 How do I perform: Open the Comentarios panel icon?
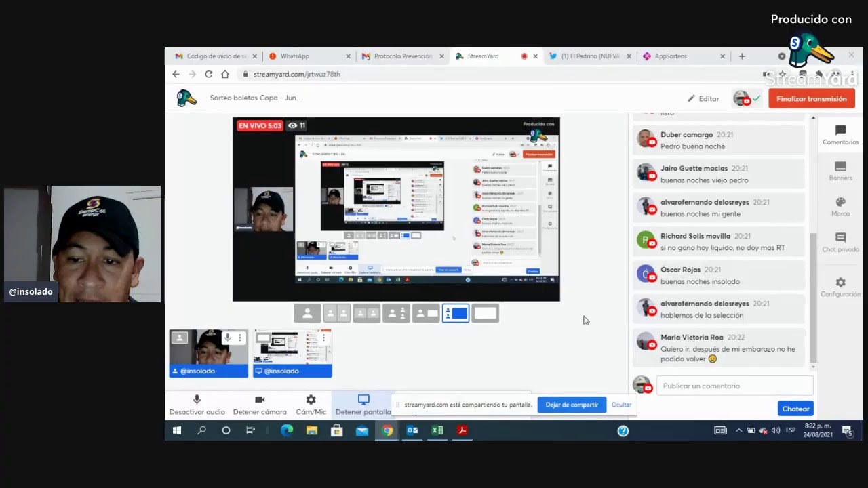(x=840, y=135)
